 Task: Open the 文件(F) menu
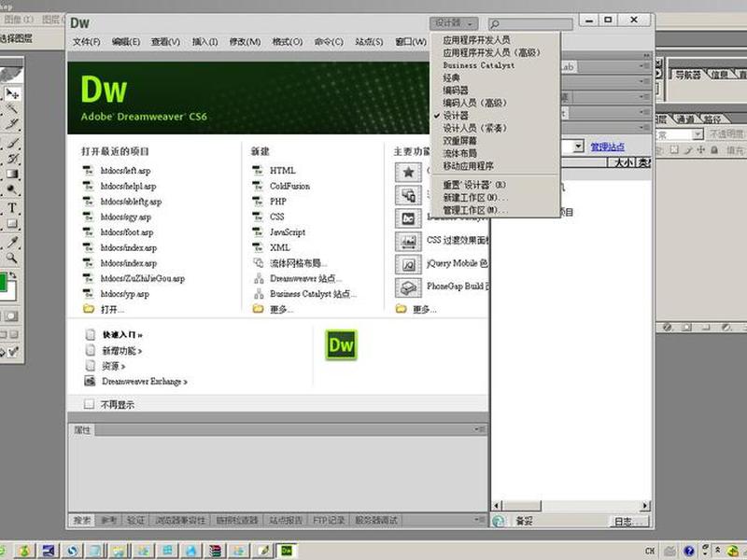[86, 42]
